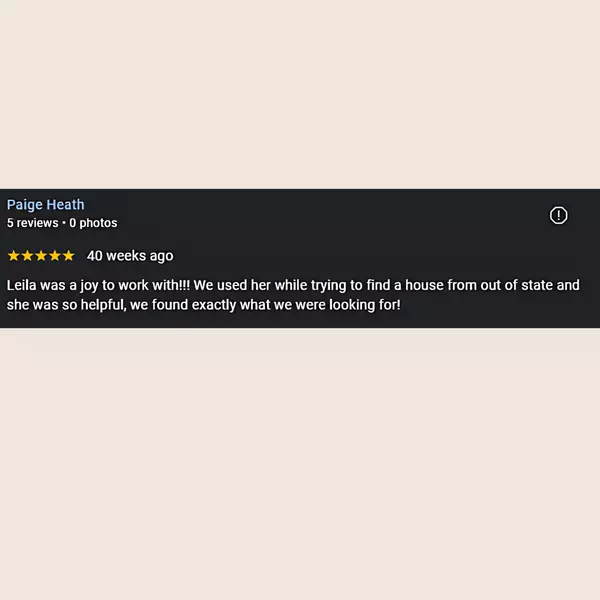
Task: Select the fifth yellow rating star
Action: tap(68, 255)
